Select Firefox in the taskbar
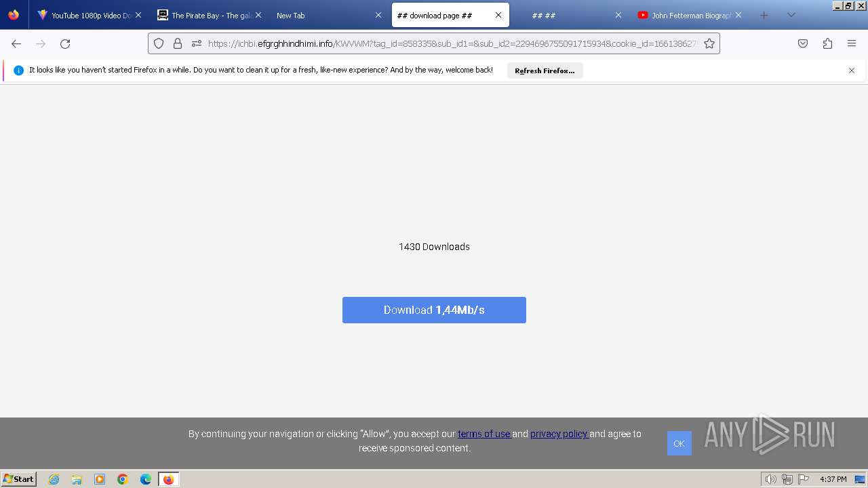This screenshot has width=868, height=488. [x=168, y=479]
